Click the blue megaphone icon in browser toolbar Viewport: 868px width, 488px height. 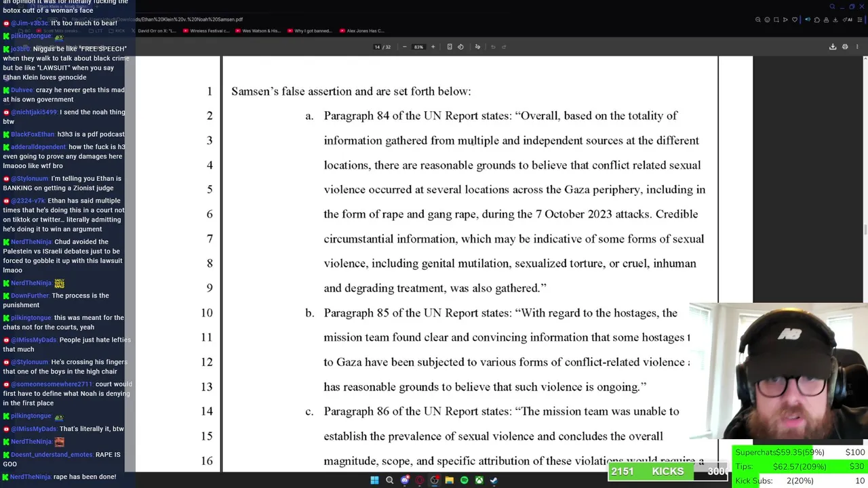808,20
